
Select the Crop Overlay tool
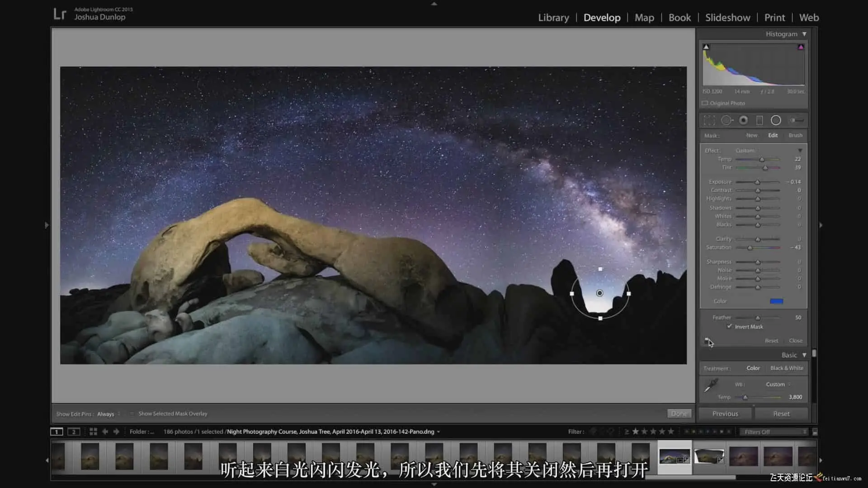coord(709,120)
